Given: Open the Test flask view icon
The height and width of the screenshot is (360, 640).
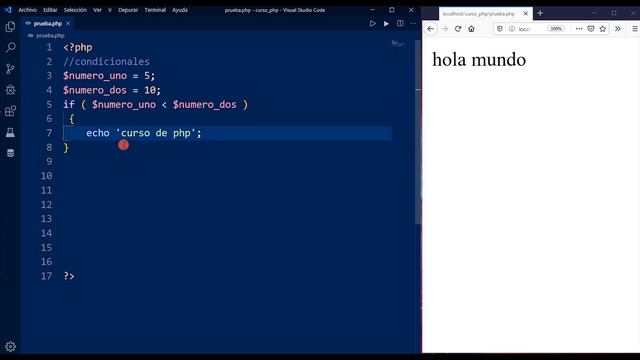Looking at the screenshot, I should [11, 132].
